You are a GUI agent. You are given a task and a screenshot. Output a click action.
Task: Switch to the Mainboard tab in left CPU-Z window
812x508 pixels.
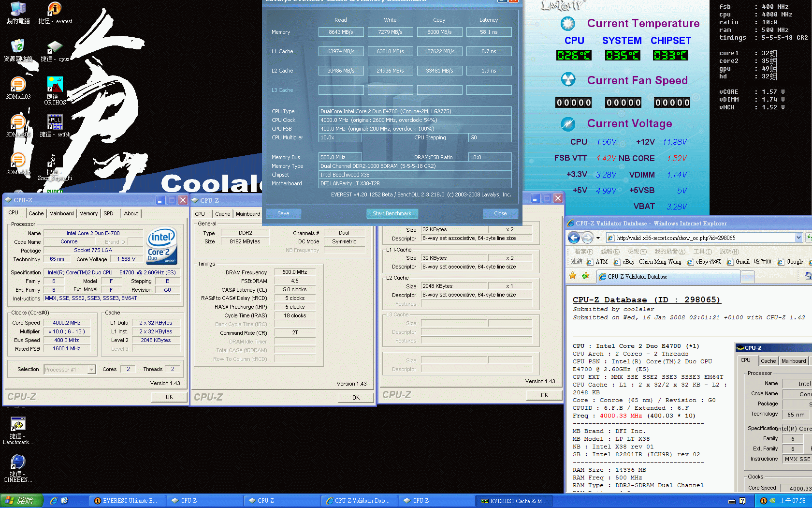tap(61, 213)
